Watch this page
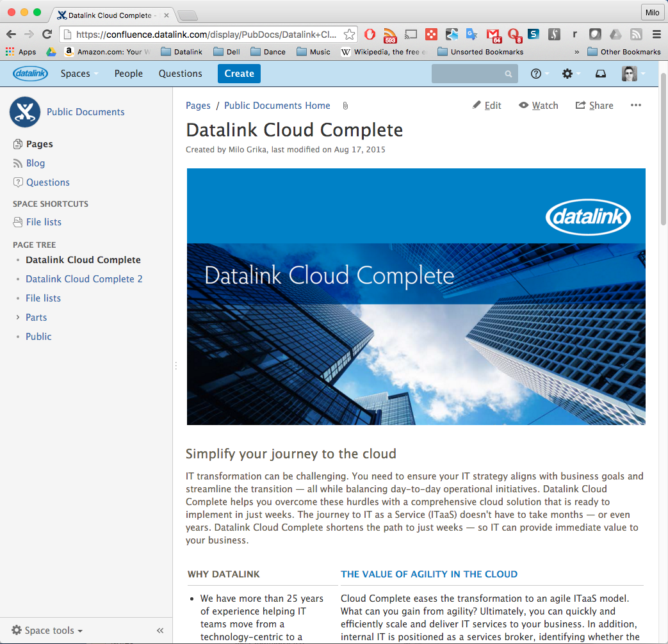 tap(539, 106)
